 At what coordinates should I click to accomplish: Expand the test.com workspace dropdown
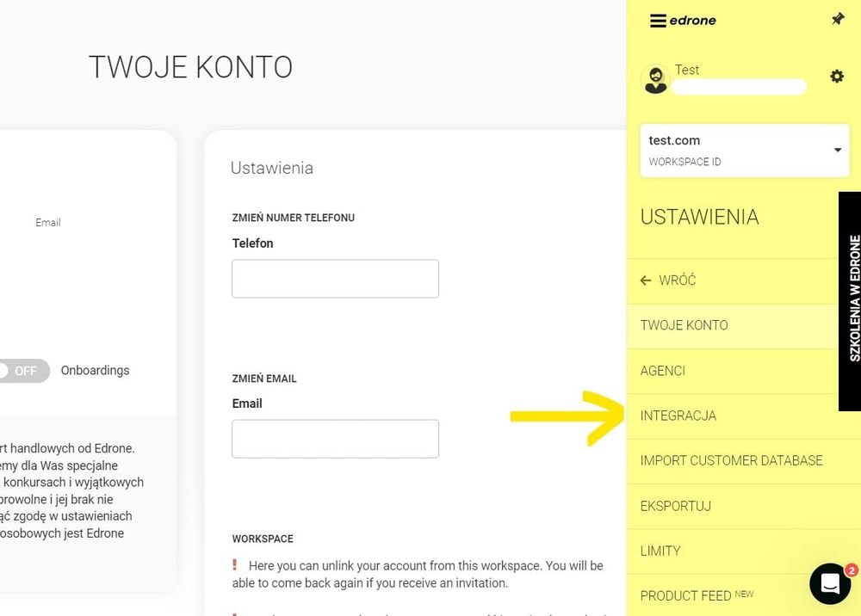point(744,151)
